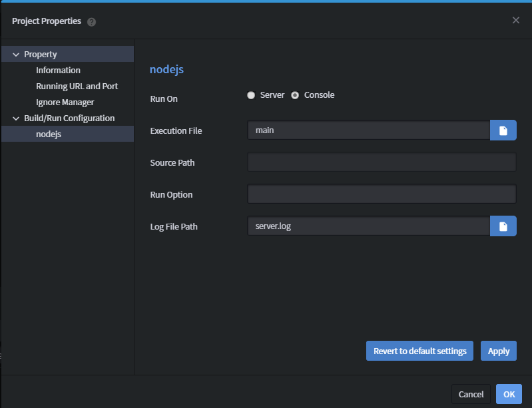Click the Execution File label
The image size is (532, 408).
[x=176, y=130]
